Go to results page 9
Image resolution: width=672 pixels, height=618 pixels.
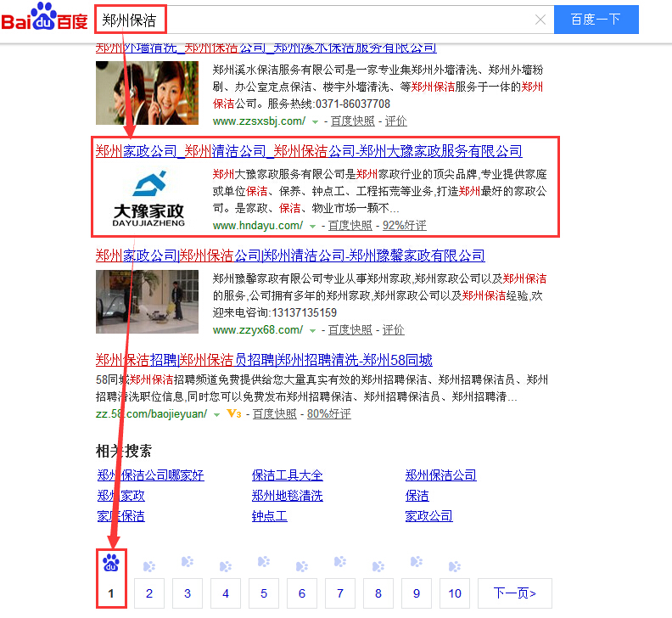pyautogui.click(x=416, y=593)
